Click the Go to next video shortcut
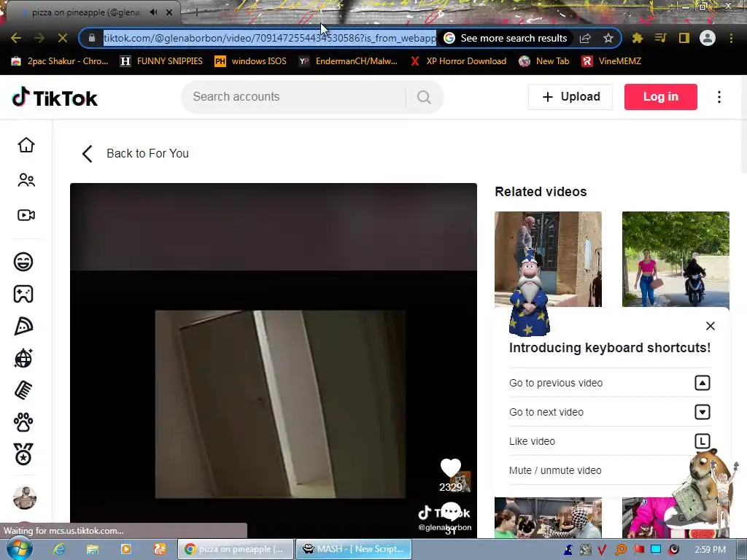 click(610, 412)
